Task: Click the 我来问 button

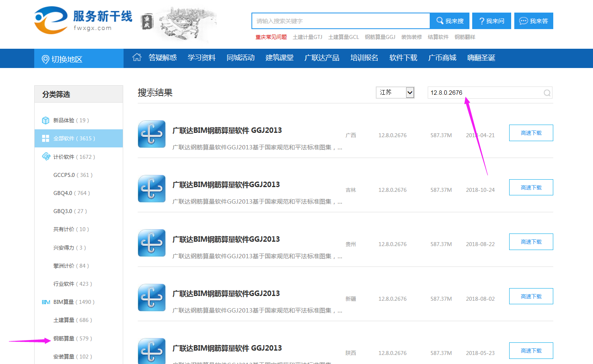Action: point(491,21)
